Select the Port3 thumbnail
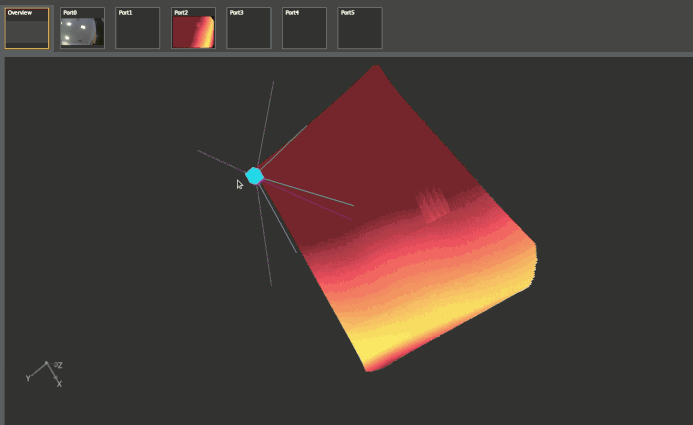The image size is (693, 425). pyautogui.click(x=248, y=28)
